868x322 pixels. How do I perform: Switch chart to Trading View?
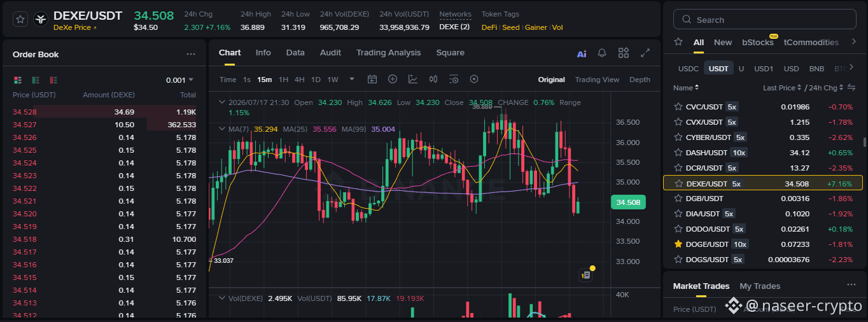[x=597, y=80]
